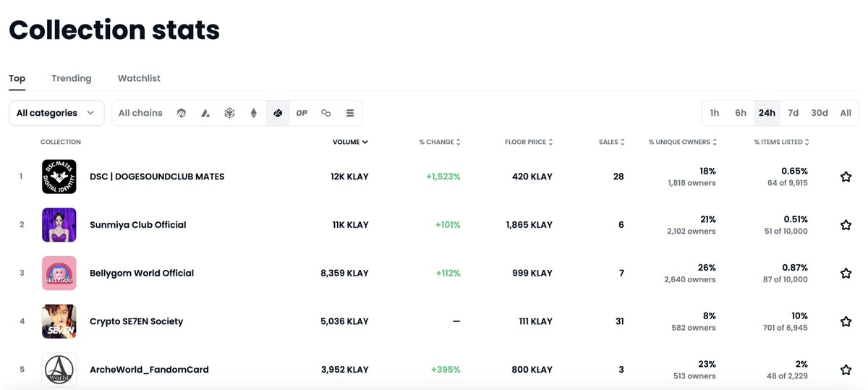Select the 30d time range
This screenshot has height=390, width=868.
(x=820, y=113)
